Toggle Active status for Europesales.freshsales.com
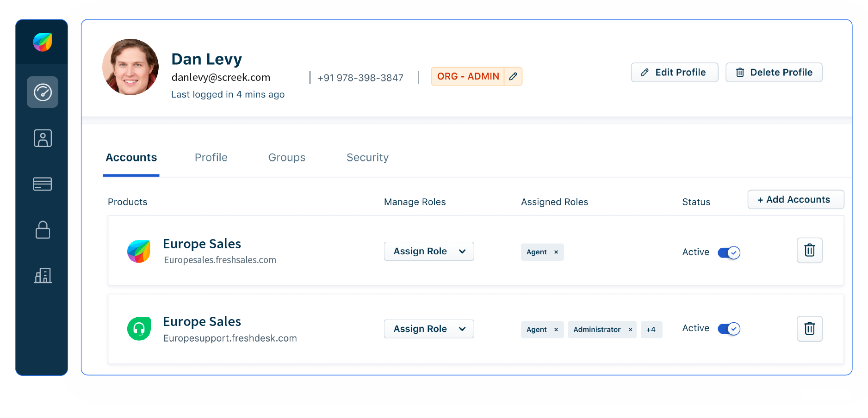 click(728, 252)
